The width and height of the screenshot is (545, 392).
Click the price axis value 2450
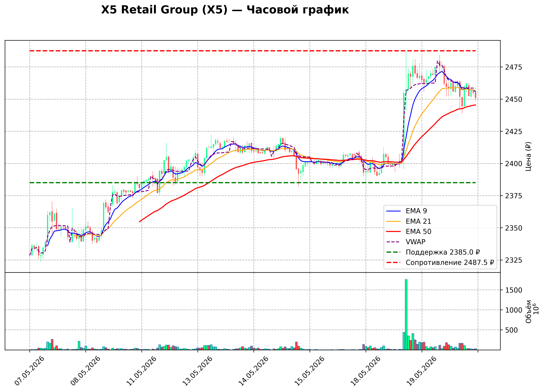pyautogui.click(x=514, y=99)
